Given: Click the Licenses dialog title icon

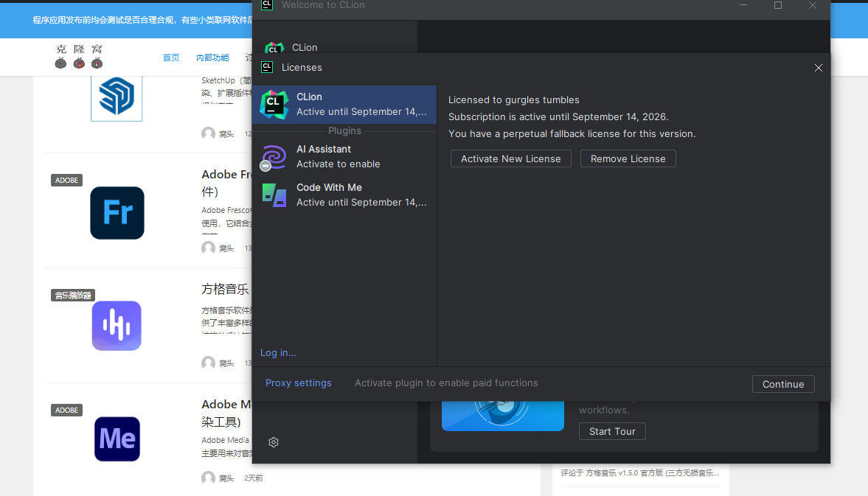Looking at the screenshot, I should pyautogui.click(x=267, y=67).
